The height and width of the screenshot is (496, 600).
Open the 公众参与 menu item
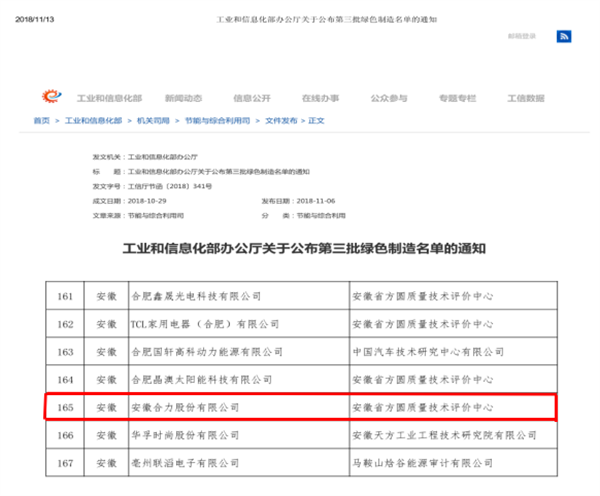[389, 98]
